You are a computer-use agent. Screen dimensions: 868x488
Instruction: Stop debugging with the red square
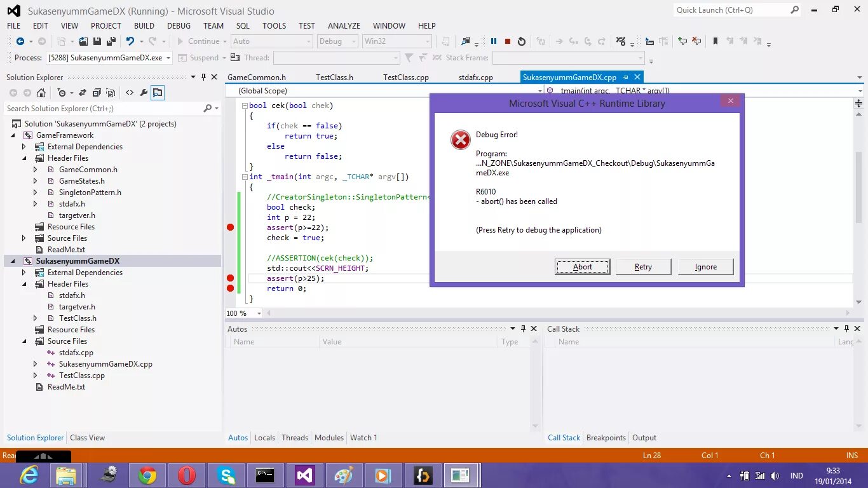coord(508,41)
